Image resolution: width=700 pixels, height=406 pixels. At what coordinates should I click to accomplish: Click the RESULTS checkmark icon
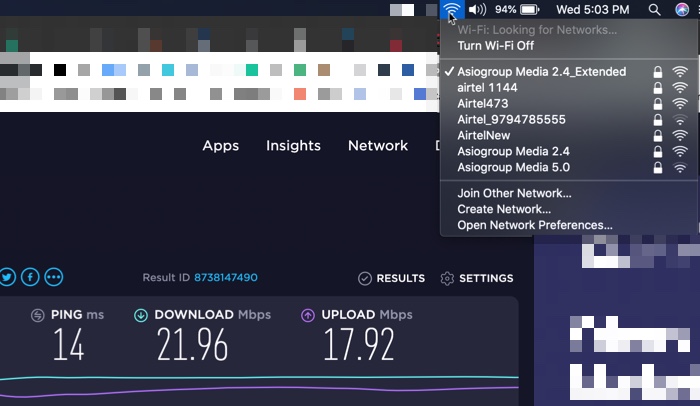tap(365, 278)
